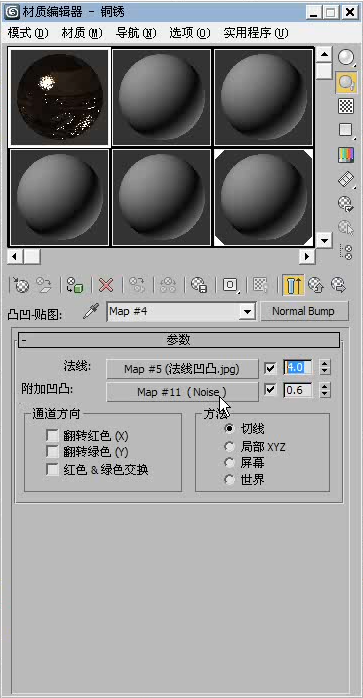Open Map #5 (法线凹凸.jpg) map button
This screenshot has height=698, width=363.
tap(182, 369)
